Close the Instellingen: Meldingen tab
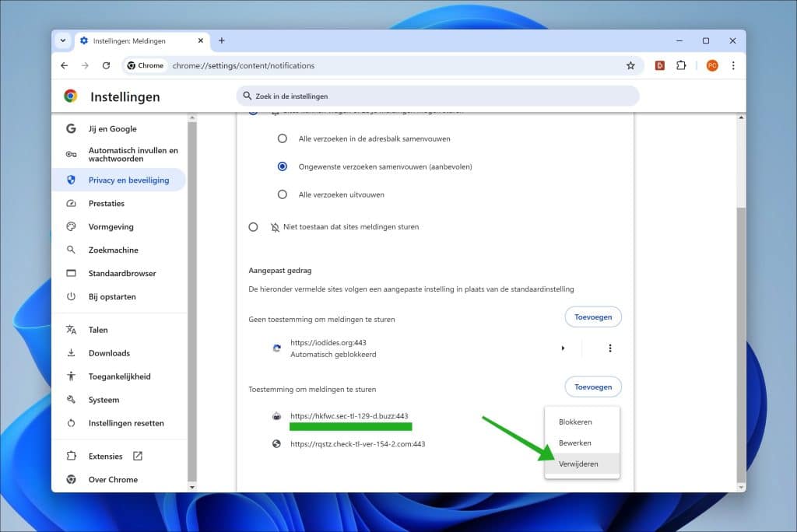Image resolution: width=797 pixels, height=532 pixels. point(201,40)
